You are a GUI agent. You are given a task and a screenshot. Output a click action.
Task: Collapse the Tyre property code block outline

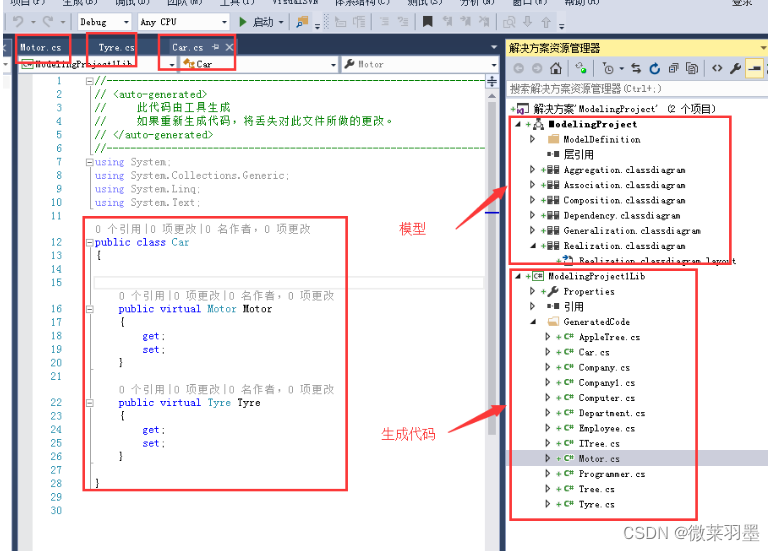89,403
